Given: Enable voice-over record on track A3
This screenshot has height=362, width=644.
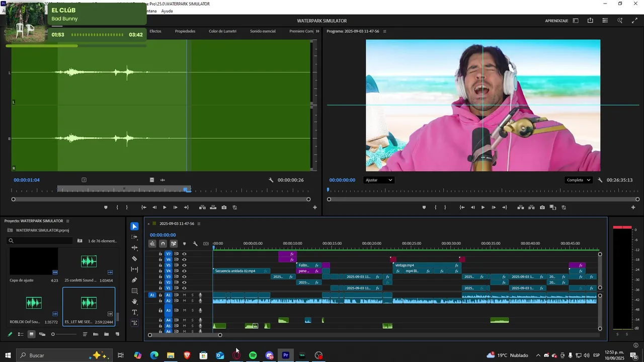Looking at the screenshot, I should coord(200,310).
